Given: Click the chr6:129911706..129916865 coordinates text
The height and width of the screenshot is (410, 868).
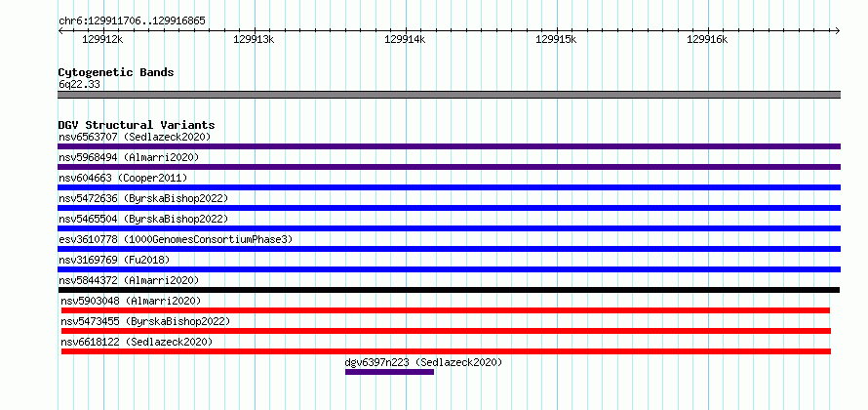Looking at the screenshot, I should tap(132, 21).
